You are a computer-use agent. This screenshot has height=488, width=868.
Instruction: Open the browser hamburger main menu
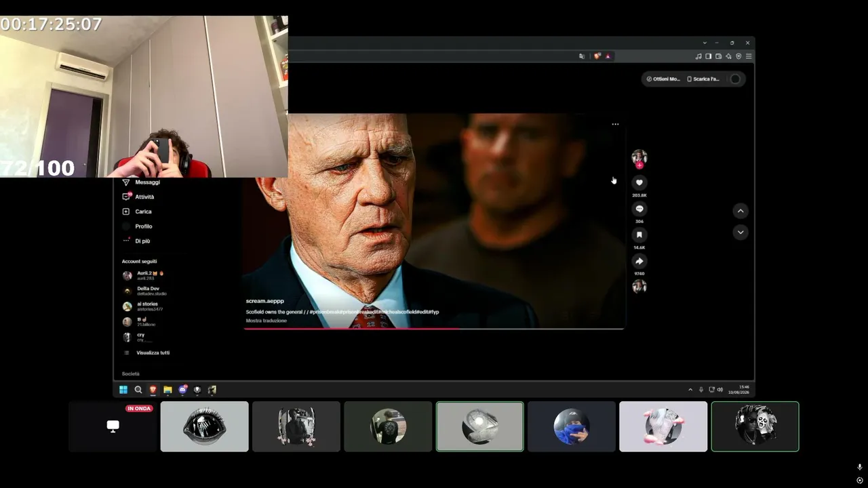(749, 56)
